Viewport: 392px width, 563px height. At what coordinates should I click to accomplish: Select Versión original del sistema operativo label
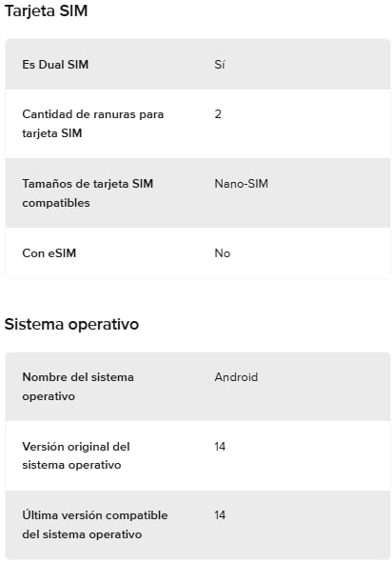(x=76, y=455)
